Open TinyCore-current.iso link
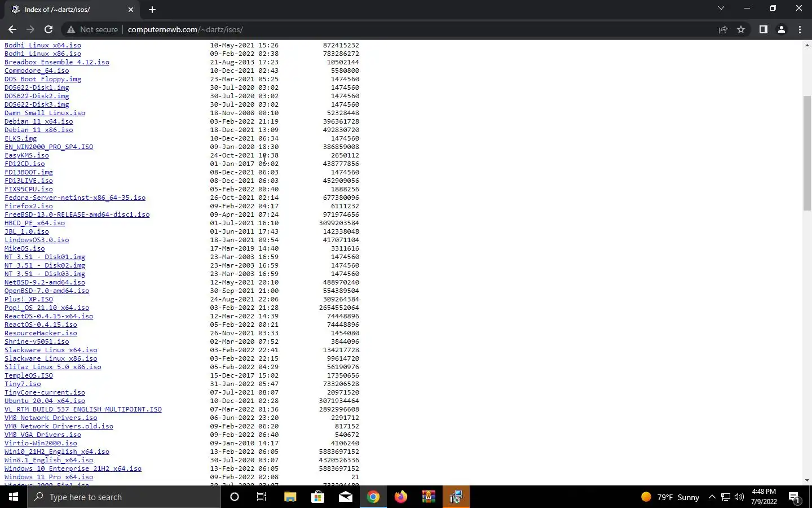812x508 pixels. 45,392
